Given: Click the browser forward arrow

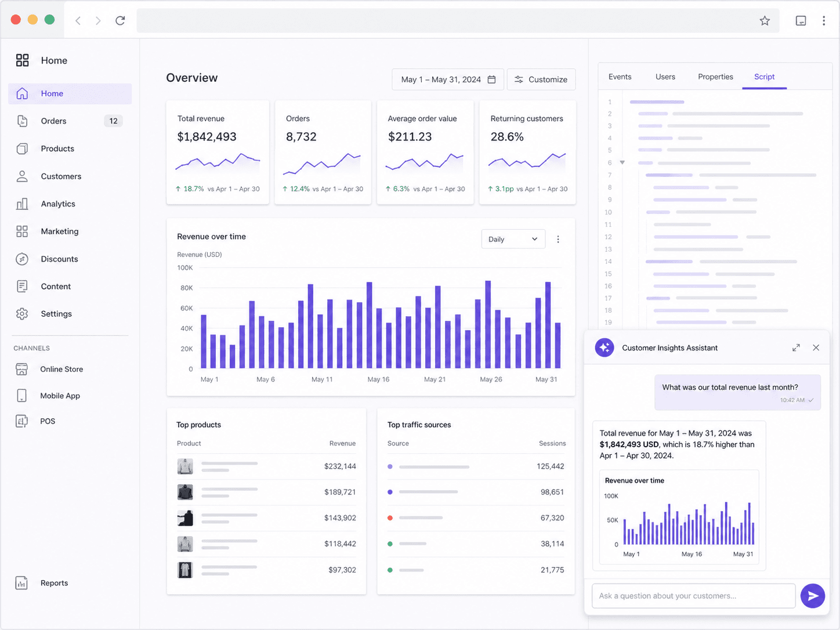Looking at the screenshot, I should pos(98,21).
